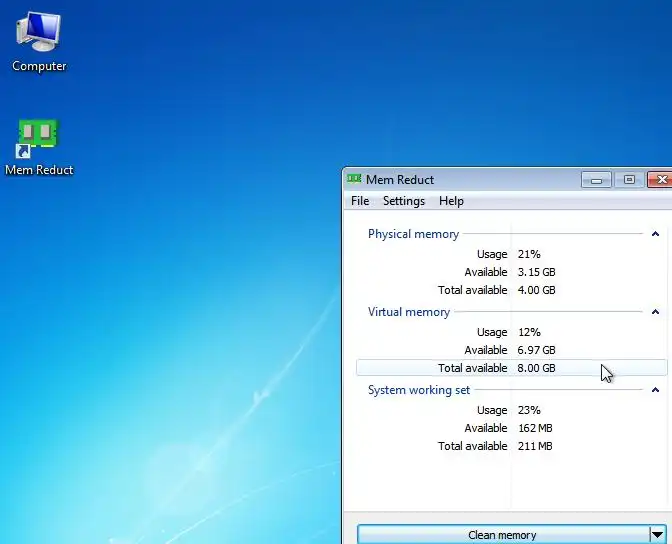
Task: Select the working set Usage 23% row
Action: [x=511, y=410]
